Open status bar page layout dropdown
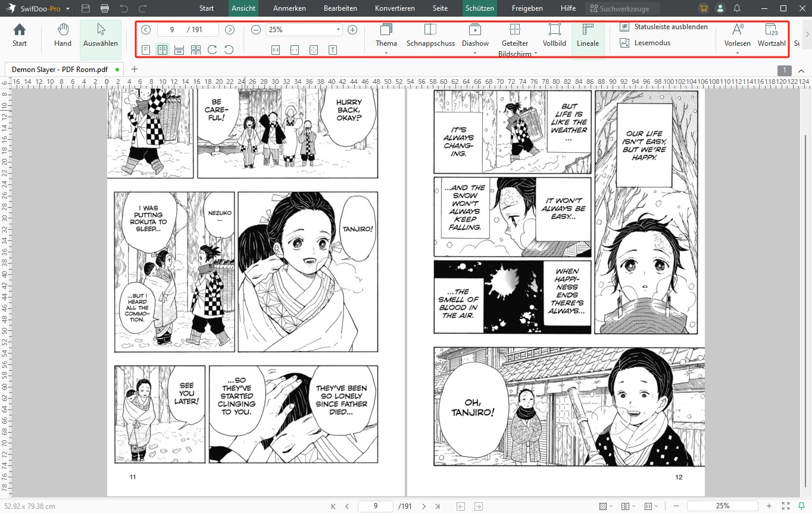The height and width of the screenshot is (513, 812). pyautogui.click(x=627, y=506)
